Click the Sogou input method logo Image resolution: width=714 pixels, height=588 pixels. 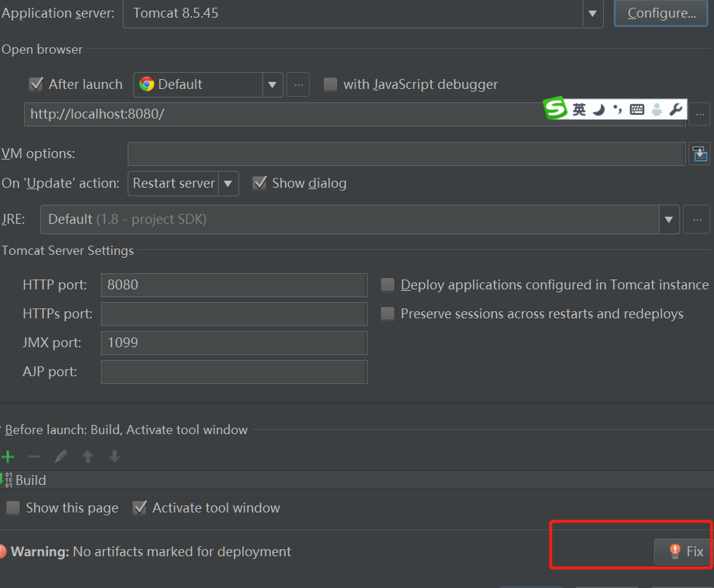coord(555,109)
